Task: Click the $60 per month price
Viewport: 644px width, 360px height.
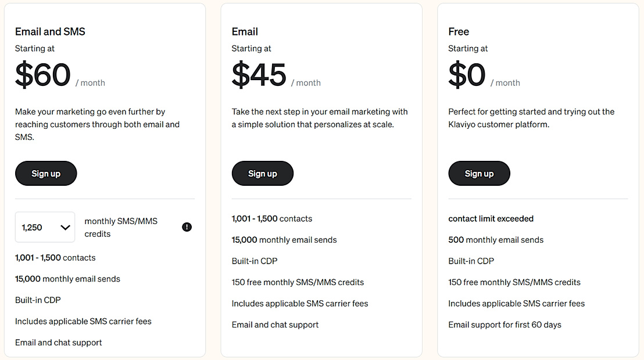Action: pyautogui.click(x=43, y=75)
